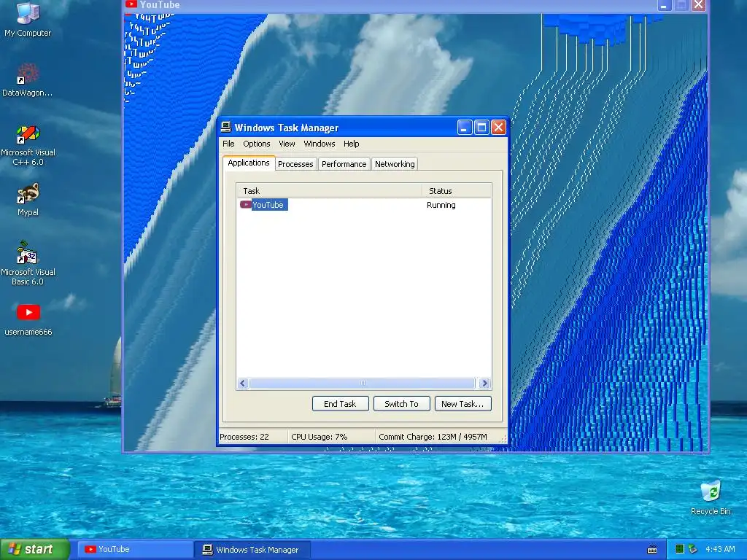Maximize the Task Manager window
Screen dimensions: 747x560
click(481, 128)
